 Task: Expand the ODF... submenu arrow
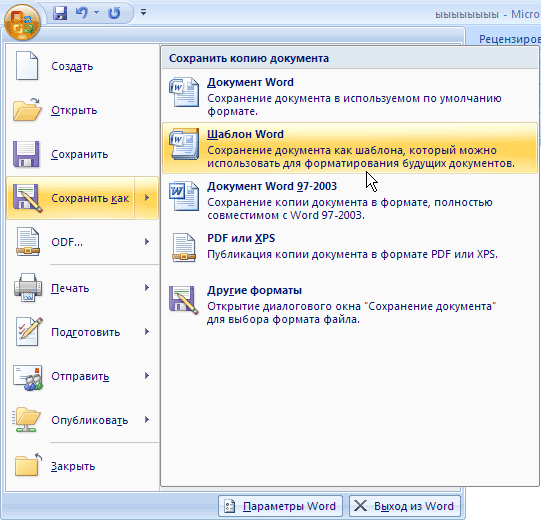click(147, 241)
